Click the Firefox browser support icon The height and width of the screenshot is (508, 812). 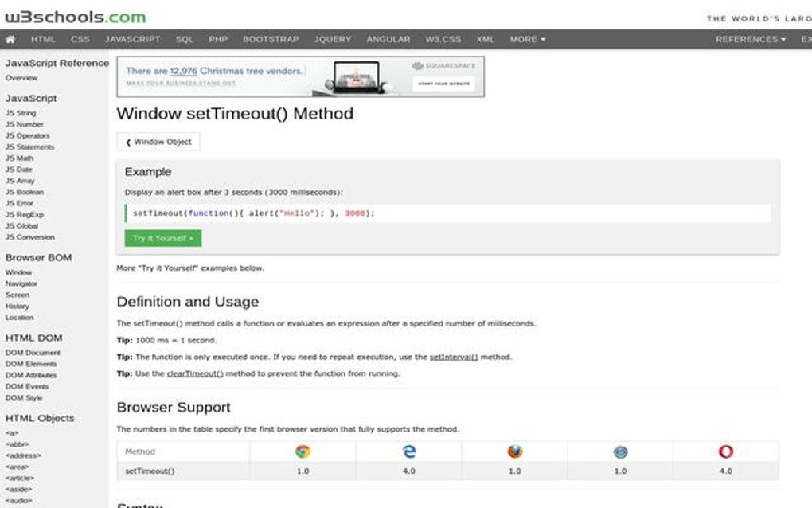(514, 451)
